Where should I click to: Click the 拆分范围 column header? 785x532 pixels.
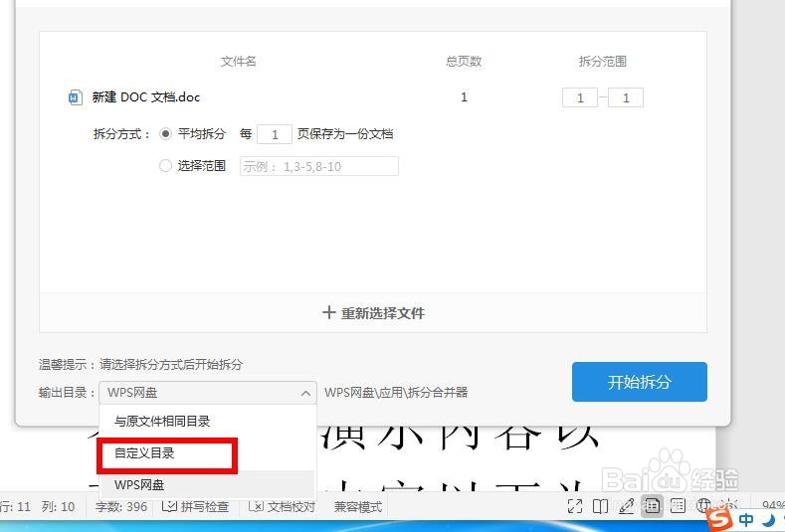click(603, 61)
